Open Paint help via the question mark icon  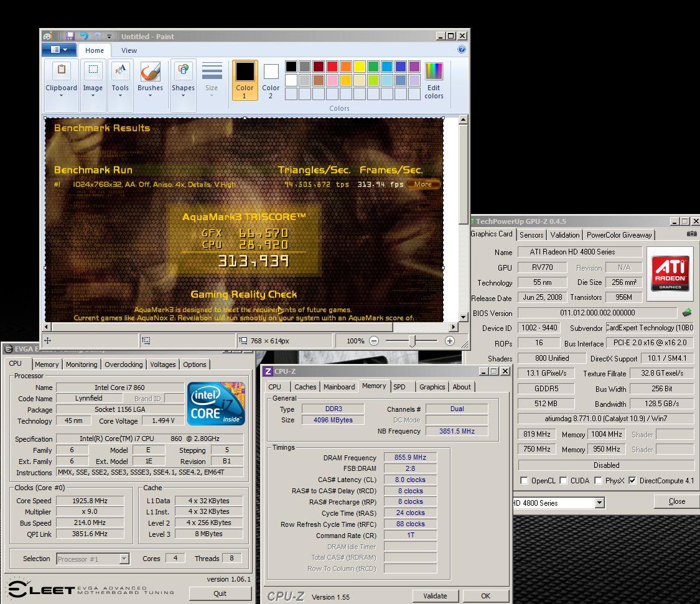point(462,50)
